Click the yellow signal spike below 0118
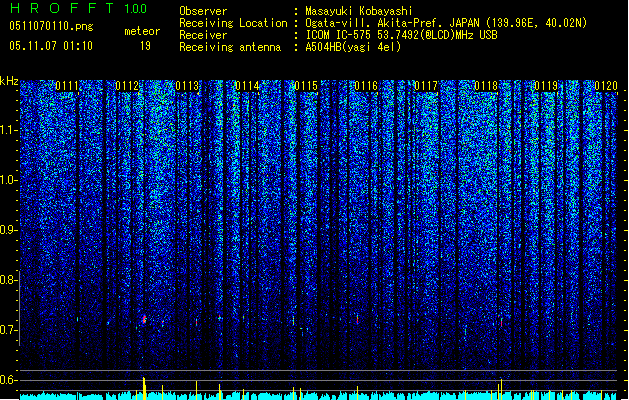The height and width of the screenshot is (400, 629). (501, 389)
